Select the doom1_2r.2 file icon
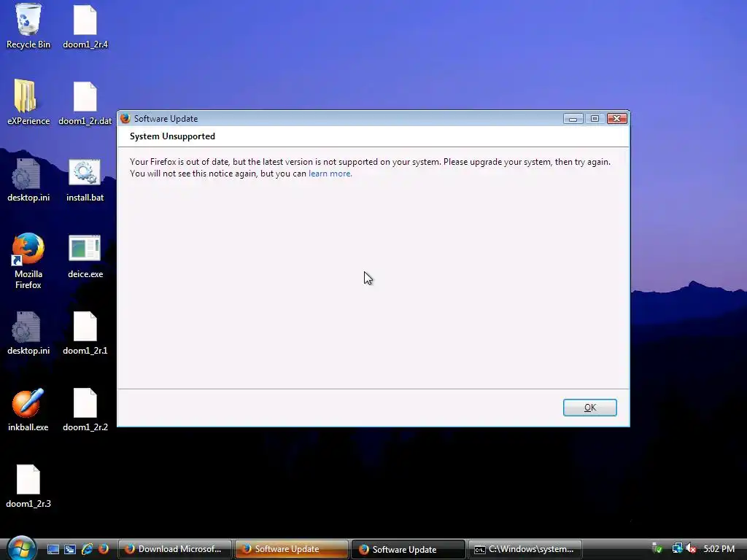Image resolution: width=747 pixels, height=560 pixels. tap(85, 410)
